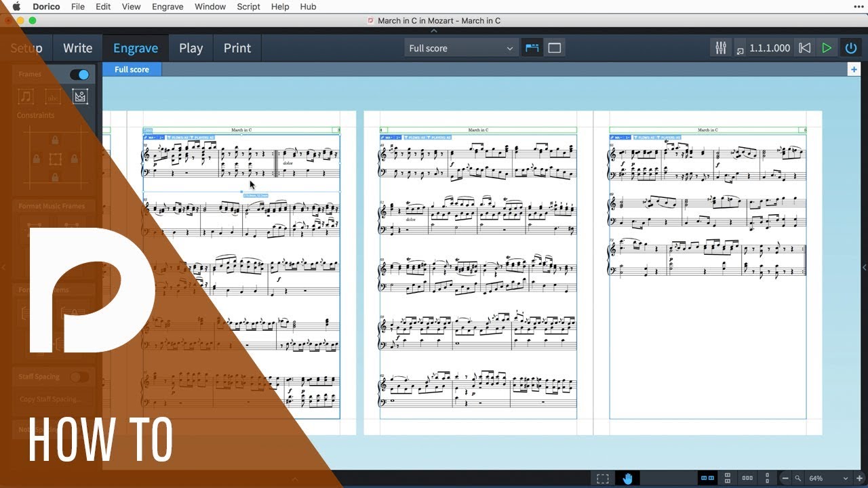Toggle the Frames switch off
This screenshot has height=488, width=868.
click(79, 75)
